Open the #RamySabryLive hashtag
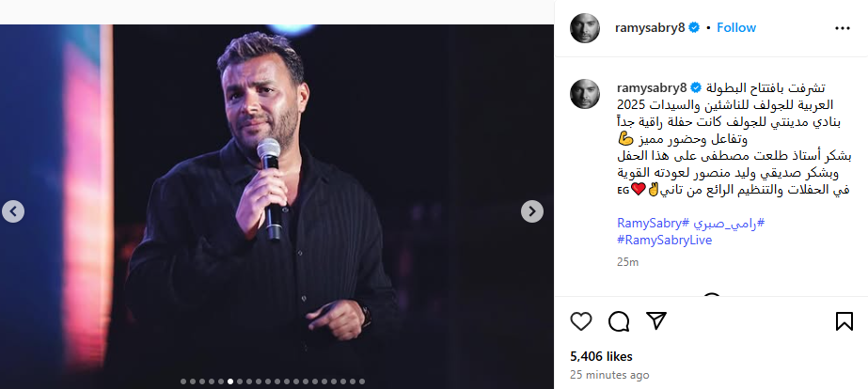 pos(664,241)
